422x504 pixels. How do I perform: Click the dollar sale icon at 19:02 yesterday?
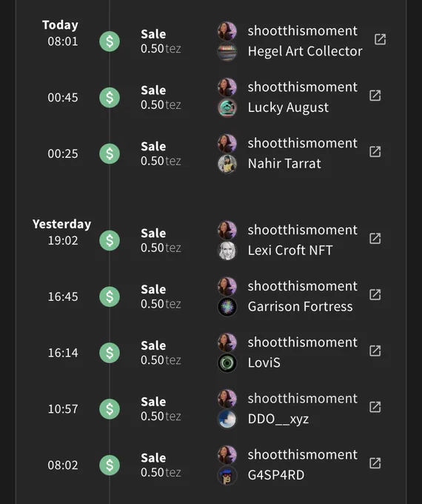coord(110,240)
